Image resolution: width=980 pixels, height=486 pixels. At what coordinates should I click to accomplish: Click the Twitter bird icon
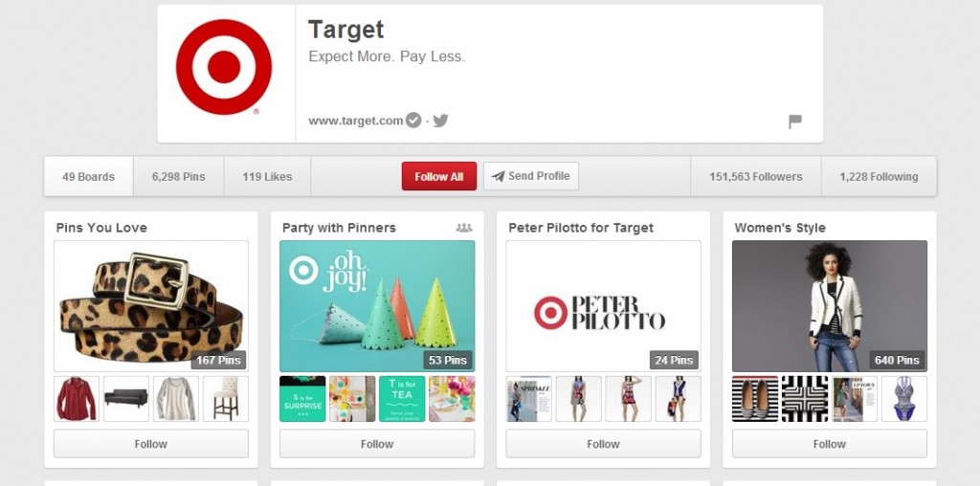tap(440, 120)
